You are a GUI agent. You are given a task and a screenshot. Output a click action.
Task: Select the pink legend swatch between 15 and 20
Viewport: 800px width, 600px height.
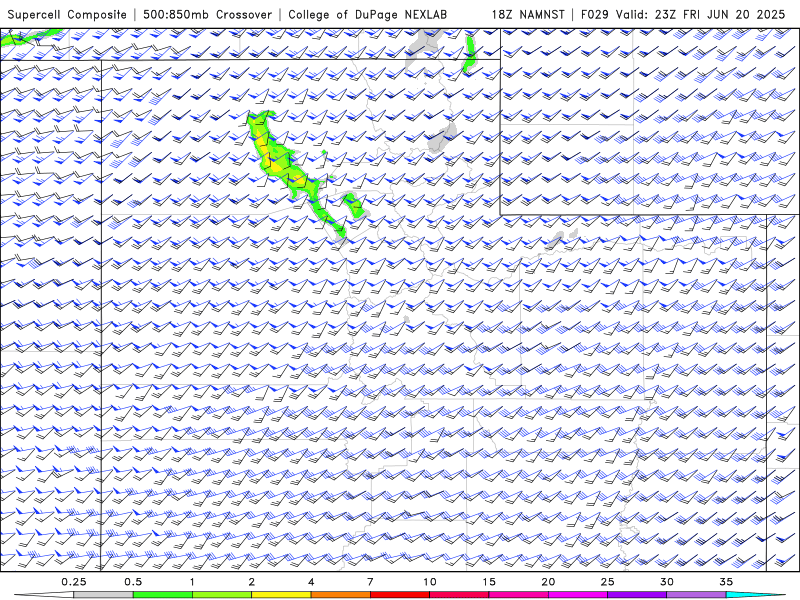(x=518, y=595)
